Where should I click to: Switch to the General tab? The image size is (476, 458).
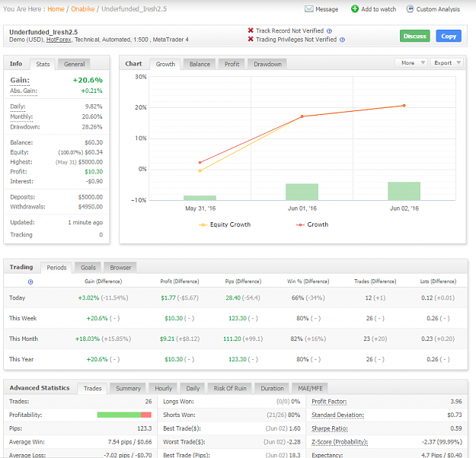[74, 64]
